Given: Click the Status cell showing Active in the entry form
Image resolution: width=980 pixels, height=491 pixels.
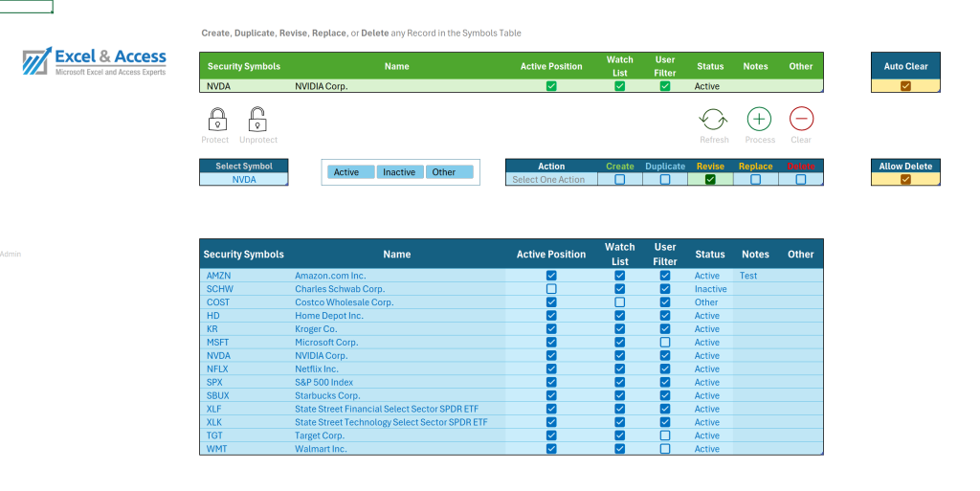Looking at the screenshot, I should pos(710,86).
